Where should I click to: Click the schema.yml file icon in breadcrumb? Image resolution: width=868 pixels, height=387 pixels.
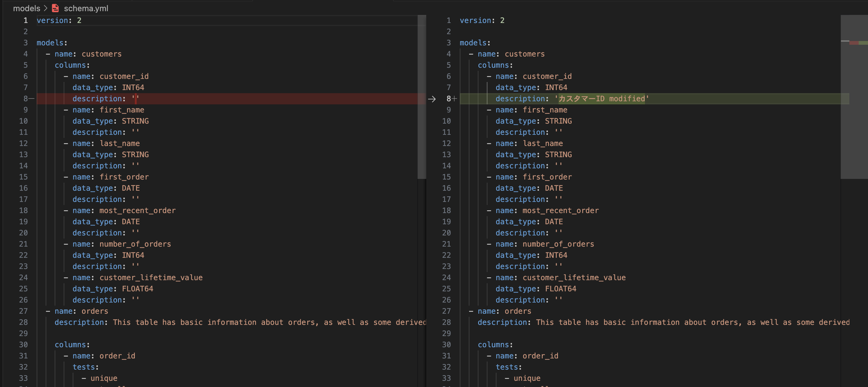point(55,8)
